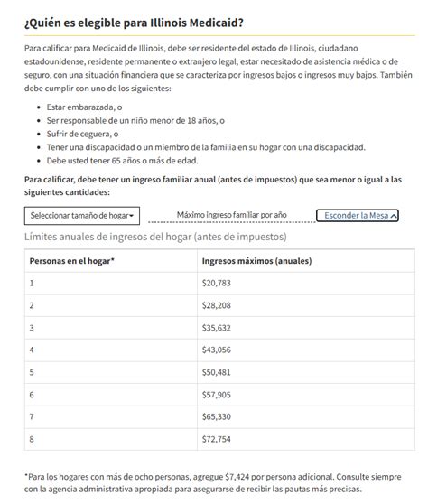Click the caret arrow in household size selector
The image size is (428, 504).
coord(132,216)
